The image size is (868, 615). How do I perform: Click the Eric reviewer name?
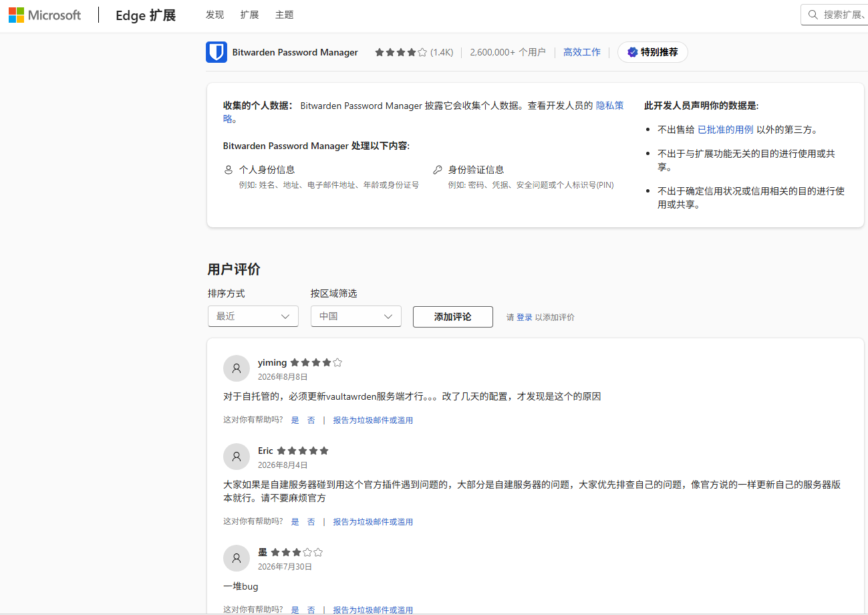coord(266,451)
